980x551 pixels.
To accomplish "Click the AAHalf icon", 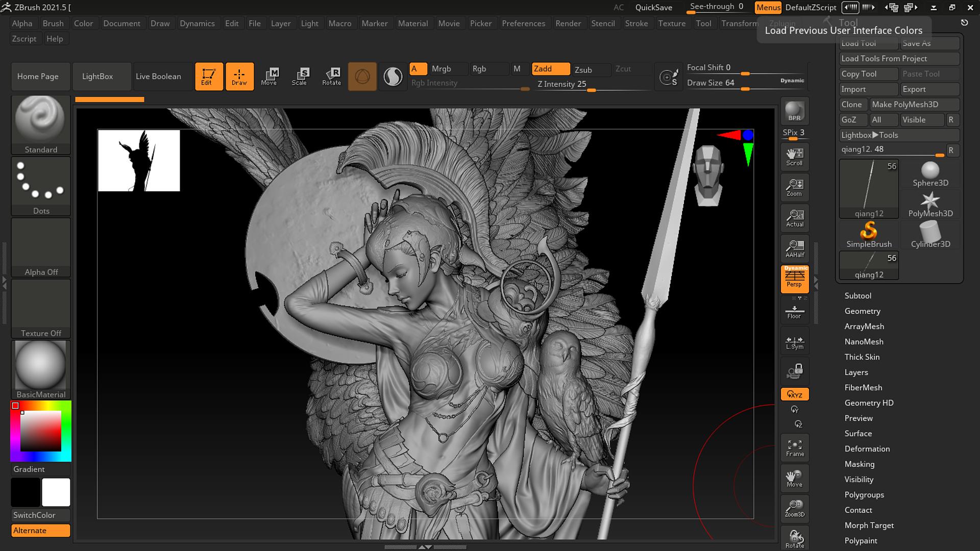I will 795,249.
